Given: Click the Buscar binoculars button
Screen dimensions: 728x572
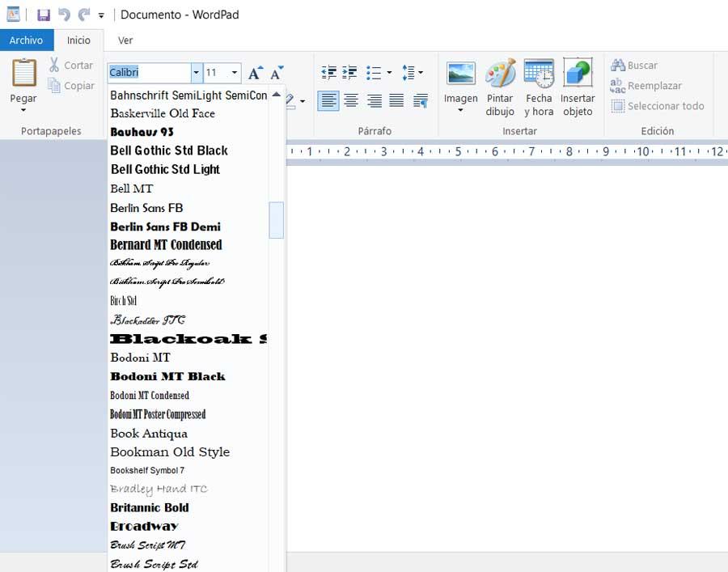Looking at the screenshot, I should 633,65.
